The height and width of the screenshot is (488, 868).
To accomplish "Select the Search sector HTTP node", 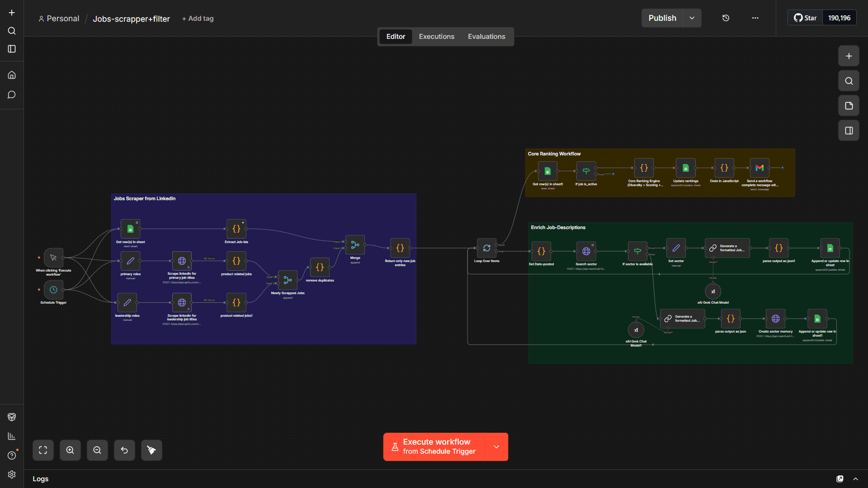I will (x=586, y=251).
